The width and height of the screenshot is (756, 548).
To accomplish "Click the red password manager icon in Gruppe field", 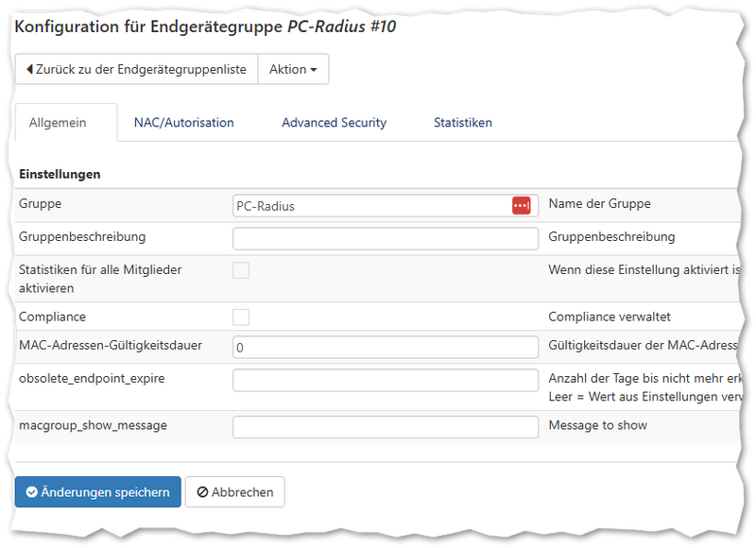I will pos(522,206).
